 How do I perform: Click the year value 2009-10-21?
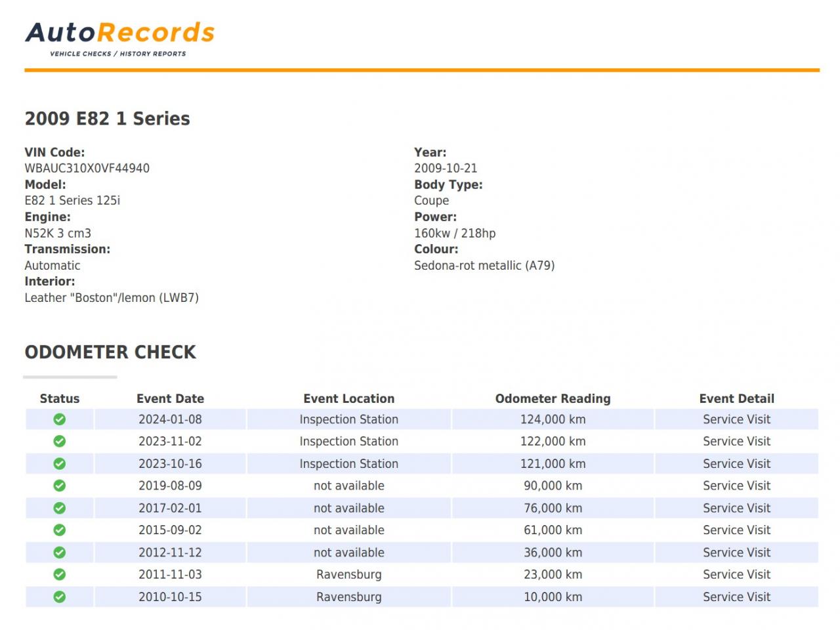pyautogui.click(x=446, y=168)
